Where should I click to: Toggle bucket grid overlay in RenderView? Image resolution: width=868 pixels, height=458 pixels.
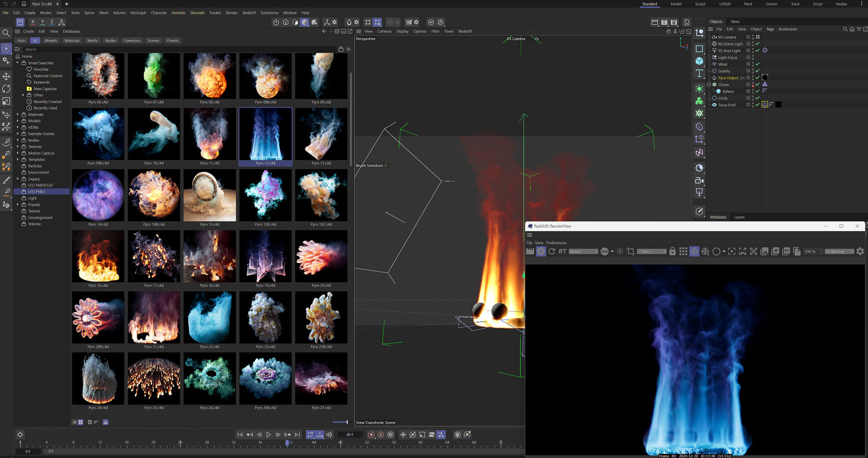point(683,252)
